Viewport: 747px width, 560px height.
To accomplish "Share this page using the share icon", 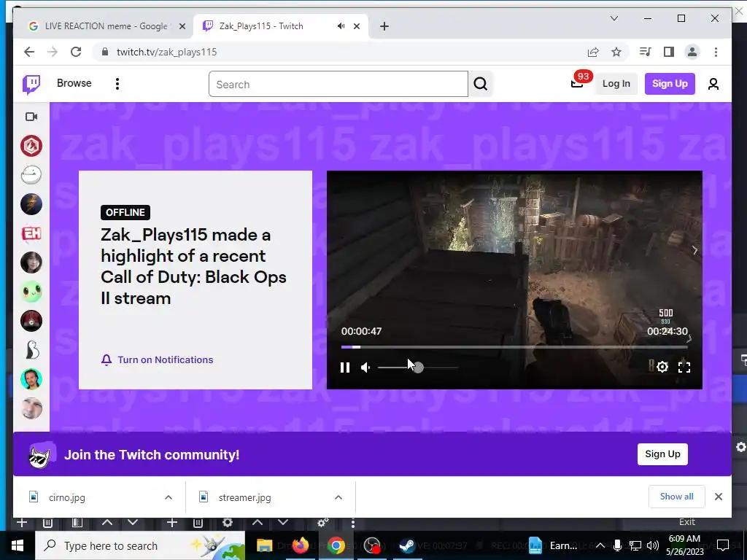I will 593,52.
